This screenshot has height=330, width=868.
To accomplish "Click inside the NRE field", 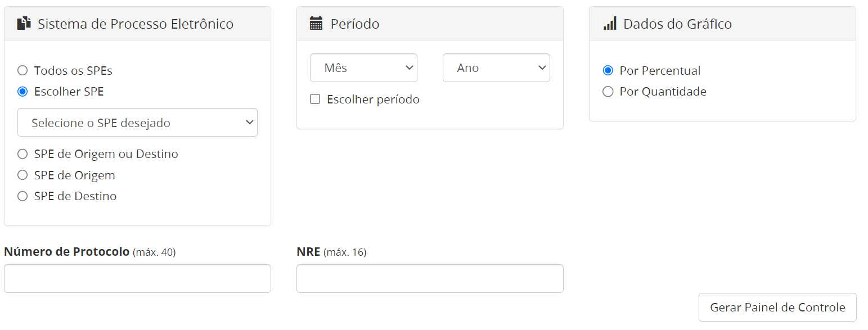I will 429,278.
